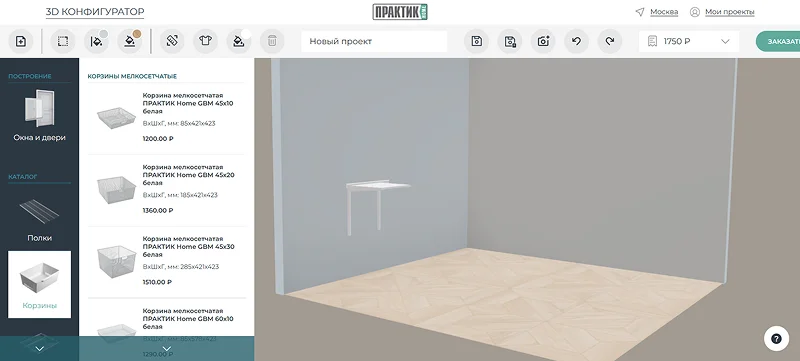800x361 pixels.
Task: Click the product title ПРАКТИК Home GBM 60x10
Action: [x=188, y=319]
